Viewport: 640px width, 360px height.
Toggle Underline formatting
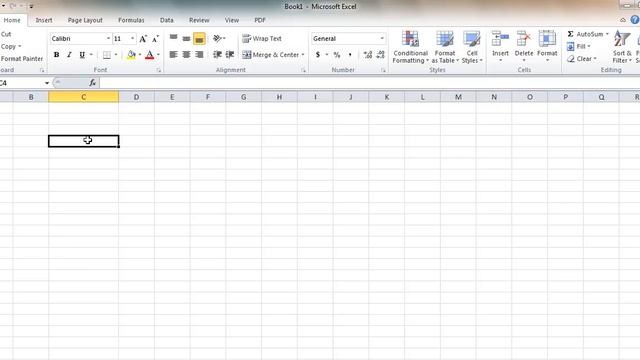(82, 55)
